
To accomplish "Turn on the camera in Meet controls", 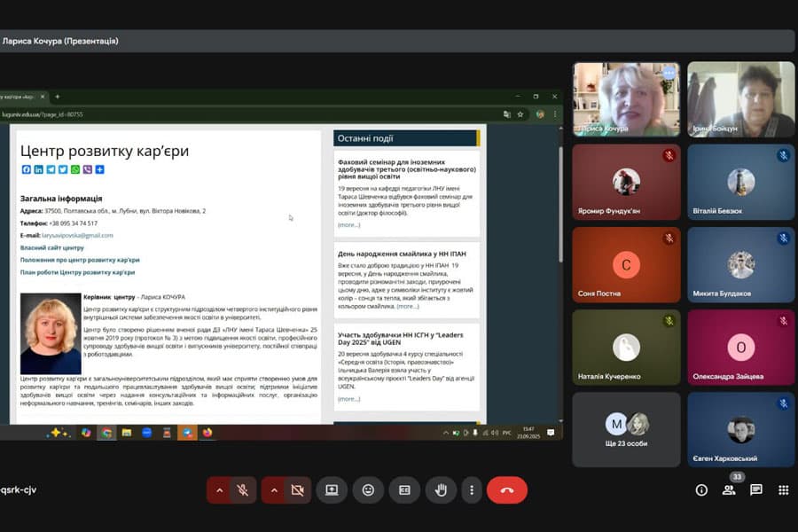I will (297, 490).
